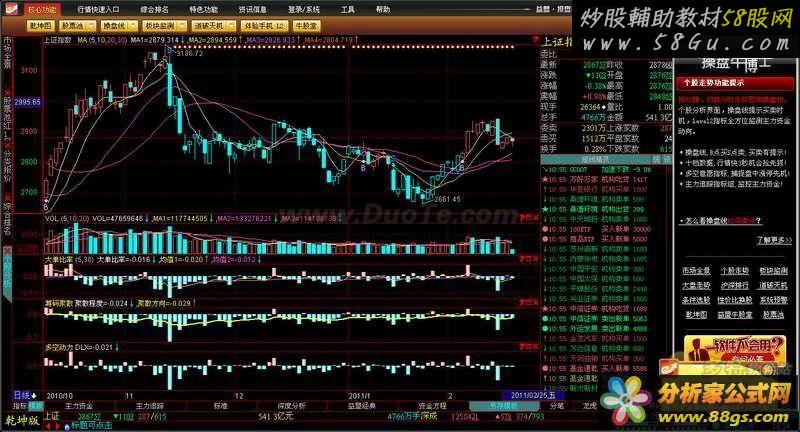This screenshot has width=800, height=432.
Task: Open the 日线 period selector
Action: 26,395
